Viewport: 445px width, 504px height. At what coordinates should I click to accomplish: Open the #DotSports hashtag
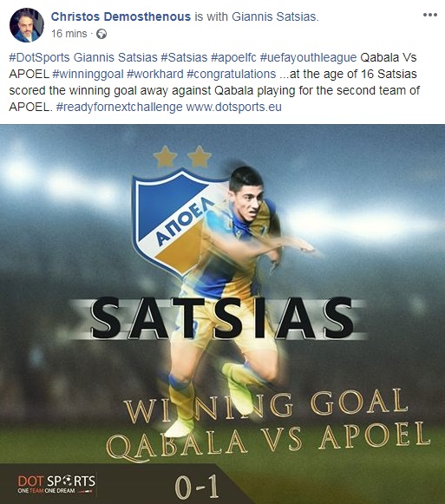40,57
